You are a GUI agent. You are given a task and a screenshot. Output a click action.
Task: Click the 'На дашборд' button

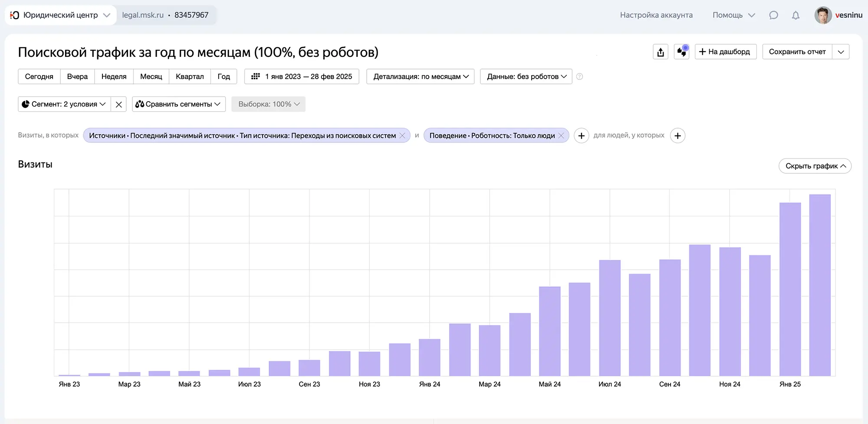[725, 52]
